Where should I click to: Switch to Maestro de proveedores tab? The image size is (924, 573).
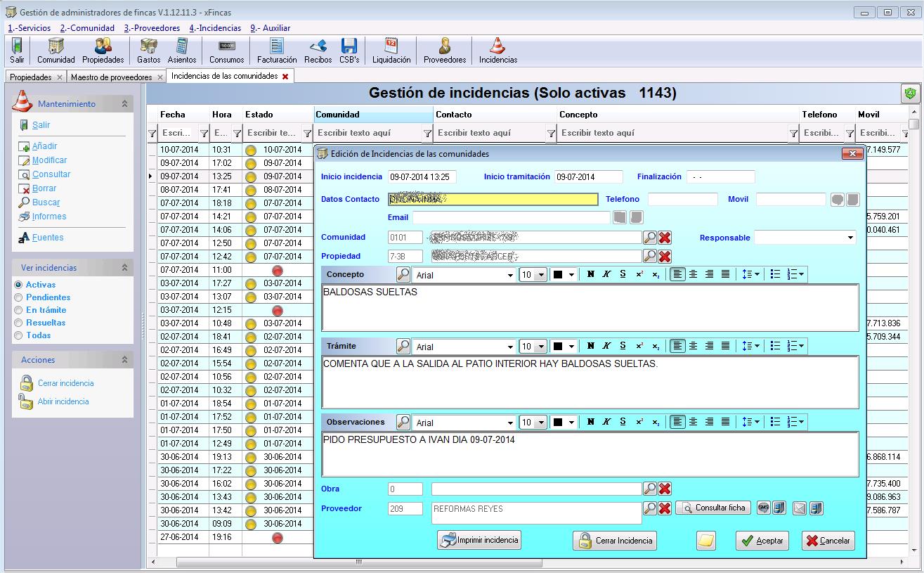click(112, 77)
